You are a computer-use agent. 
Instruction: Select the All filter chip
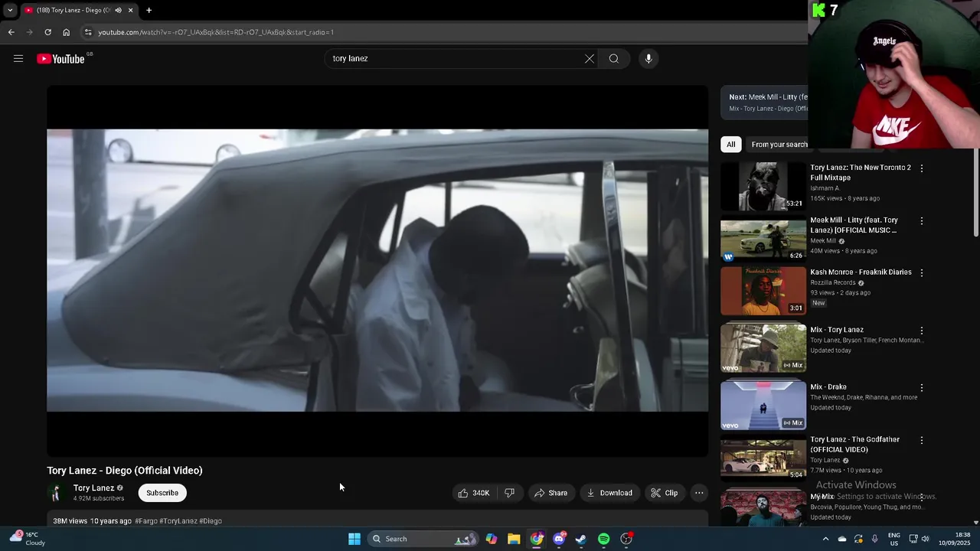(x=731, y=145)
